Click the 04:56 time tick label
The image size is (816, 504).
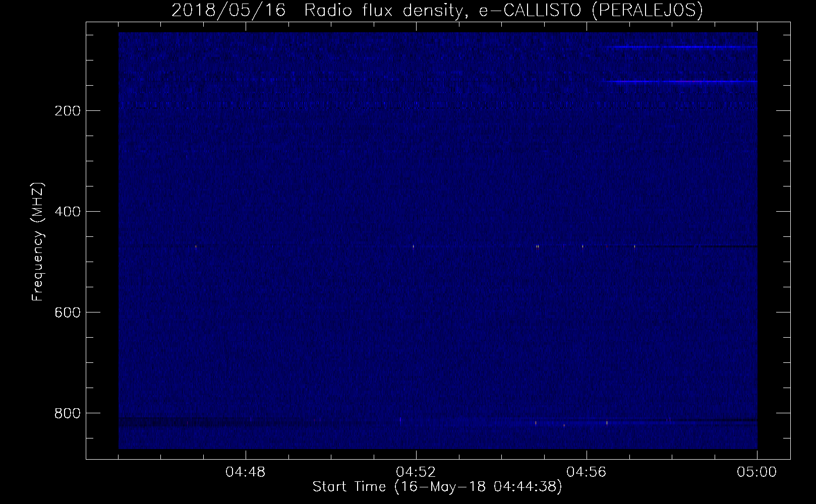[x=587, y=473]
